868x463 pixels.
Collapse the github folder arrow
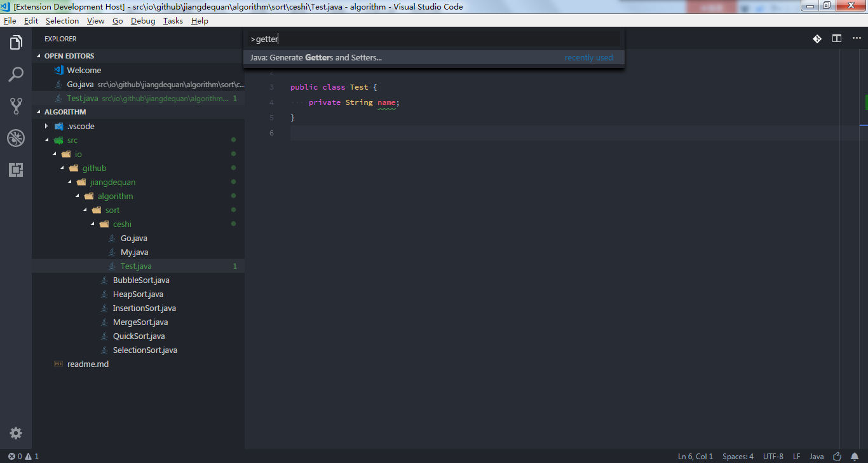point(62,168)
